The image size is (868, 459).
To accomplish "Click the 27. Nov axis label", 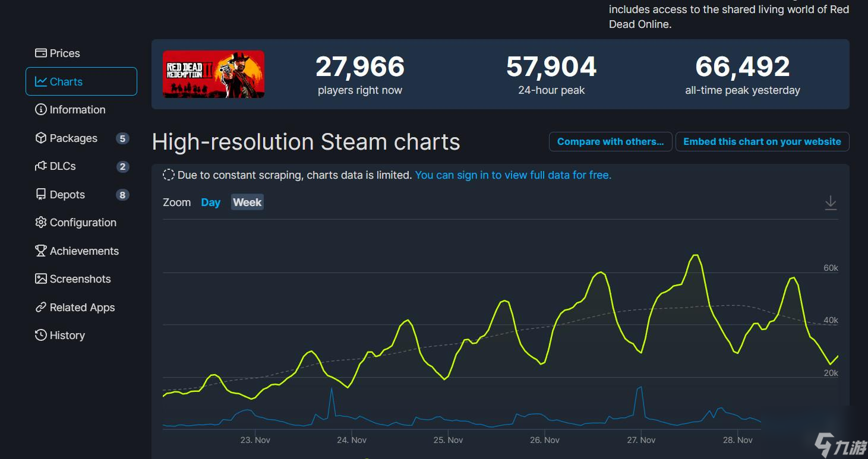I will (641, 440).
